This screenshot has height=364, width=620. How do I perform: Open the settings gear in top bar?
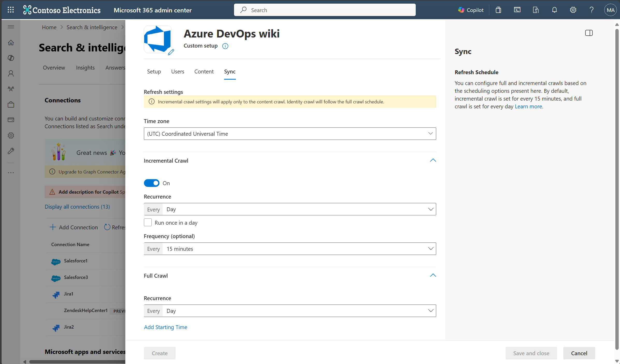click(573, 10)
